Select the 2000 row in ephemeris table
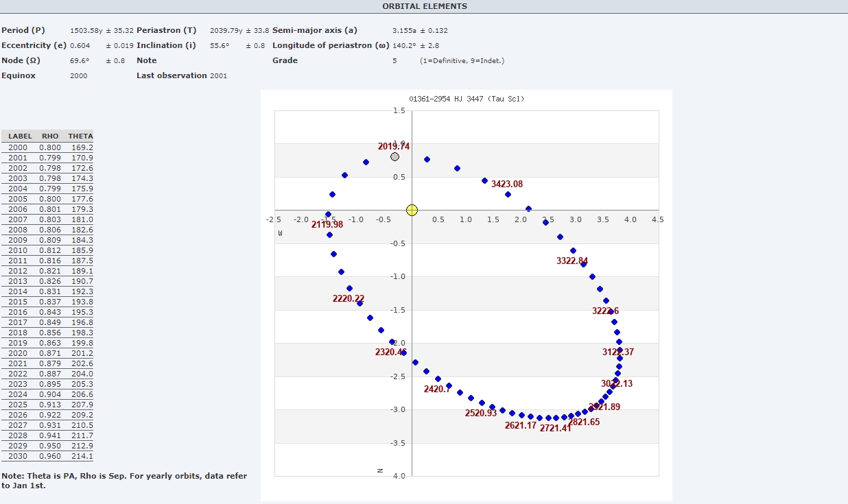Viewport: 848px width, 504px height. tap(47, 147)
